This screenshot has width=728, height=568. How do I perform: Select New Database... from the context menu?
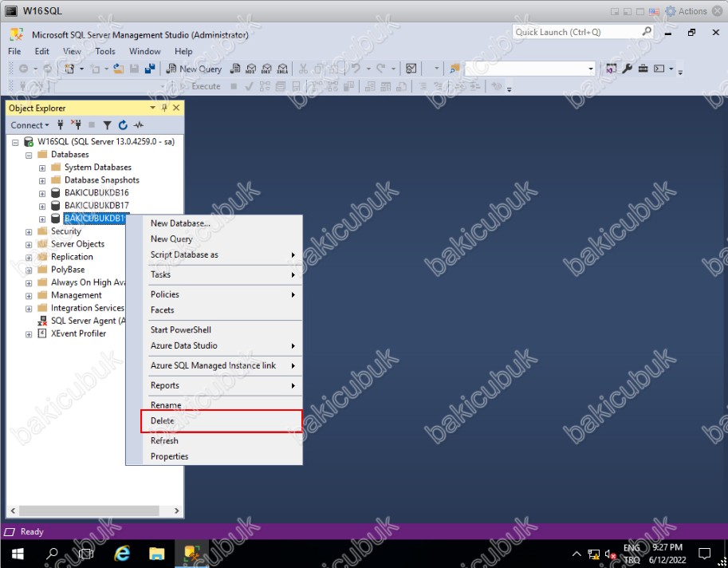coord(222,223)
